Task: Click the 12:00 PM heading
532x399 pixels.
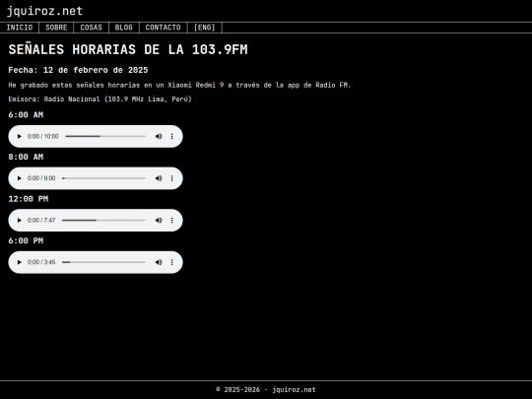Action: pyautogui.click(x=29, y=199)
